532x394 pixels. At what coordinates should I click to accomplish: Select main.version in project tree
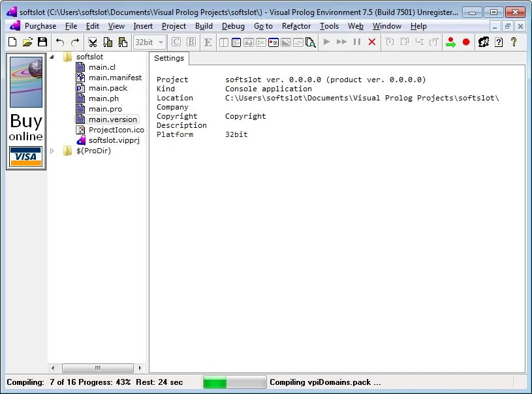coord(113,119)
